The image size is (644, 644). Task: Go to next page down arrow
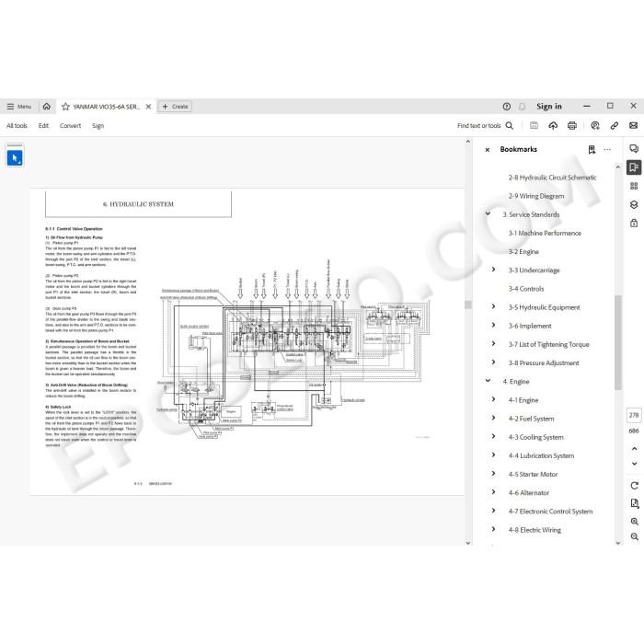click(x=634, y=464)
